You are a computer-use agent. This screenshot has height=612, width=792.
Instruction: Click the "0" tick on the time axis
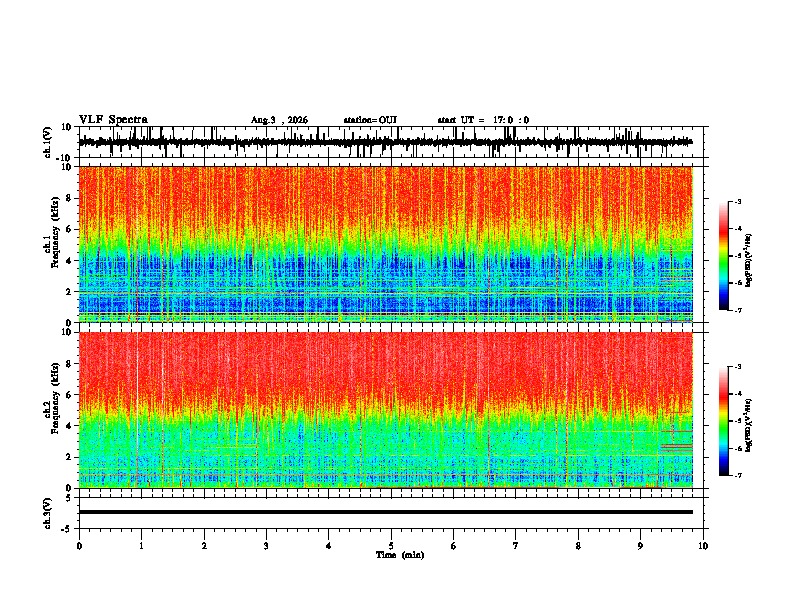coord(79,546)
